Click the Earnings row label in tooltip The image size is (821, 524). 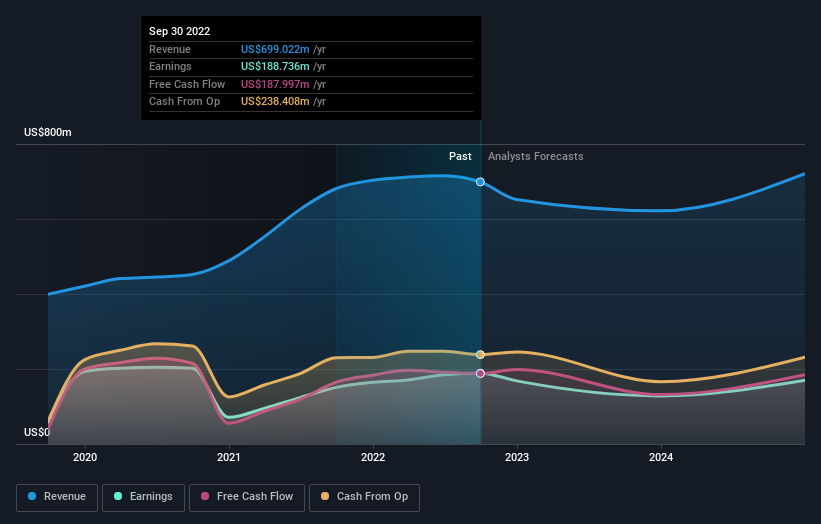point(170,66)
